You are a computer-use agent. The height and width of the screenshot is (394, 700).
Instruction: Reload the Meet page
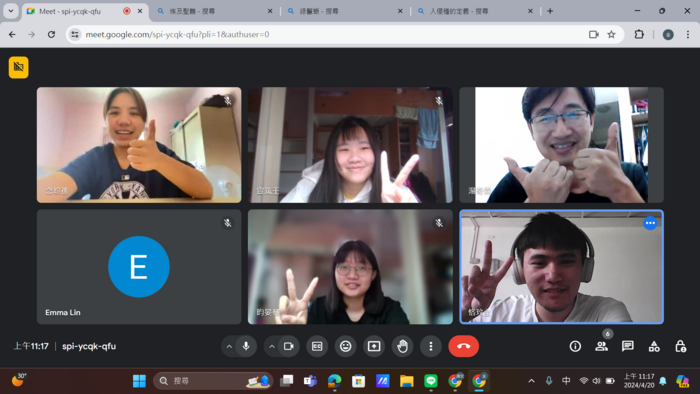point(51,34)
